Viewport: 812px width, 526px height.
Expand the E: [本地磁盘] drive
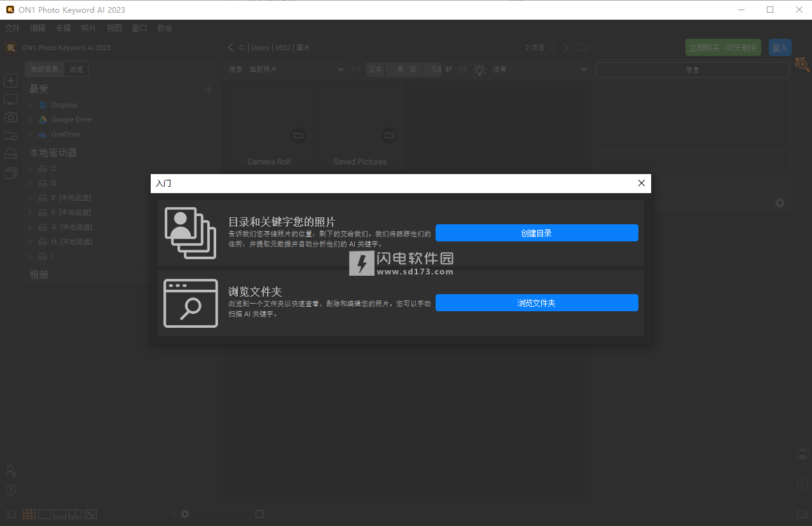30,198
